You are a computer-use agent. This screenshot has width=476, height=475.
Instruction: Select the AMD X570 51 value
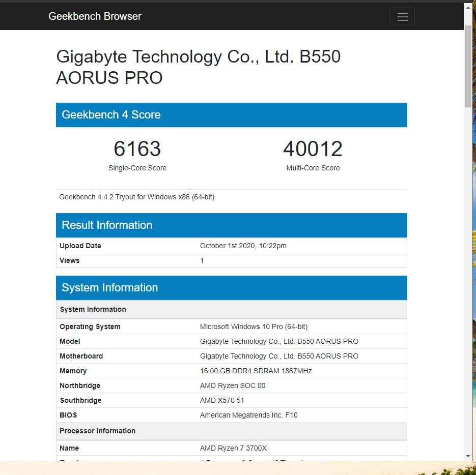coord(222,400)
